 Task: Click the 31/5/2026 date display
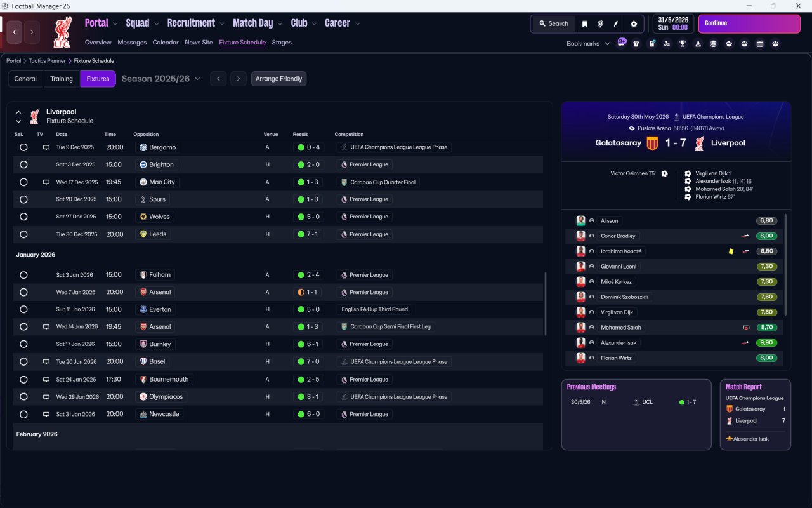[x=674, y=23]
